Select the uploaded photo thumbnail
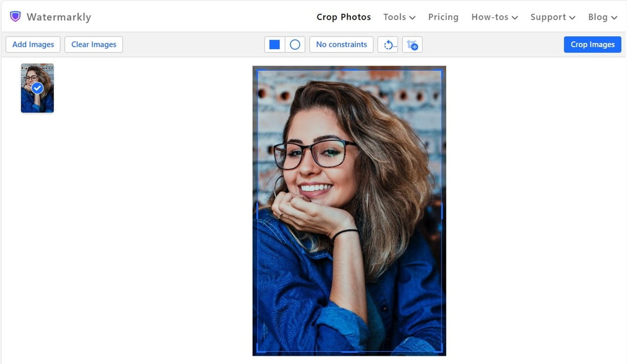The image size is (627, 364). pyautogui.click(x=37, y=88)
